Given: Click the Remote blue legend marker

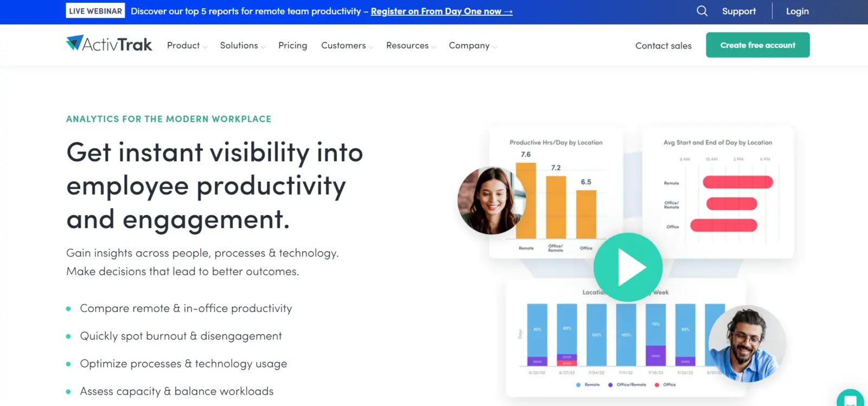Looking at the screenshot, I should (x=578, y=385).
